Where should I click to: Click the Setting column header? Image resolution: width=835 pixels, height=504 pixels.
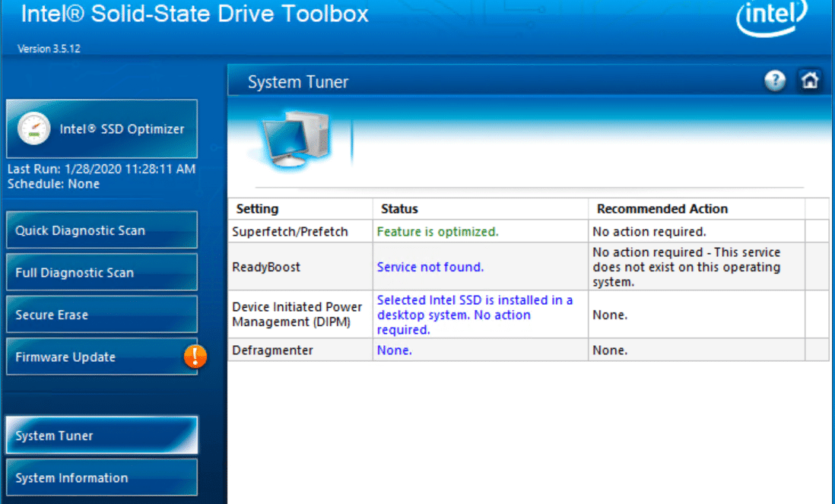[301, 208]
